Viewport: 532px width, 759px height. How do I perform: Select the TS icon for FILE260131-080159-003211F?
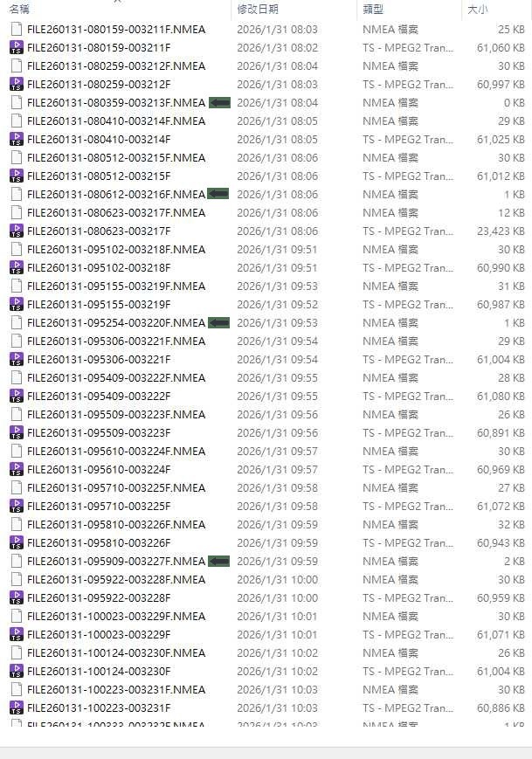[17, 47]
